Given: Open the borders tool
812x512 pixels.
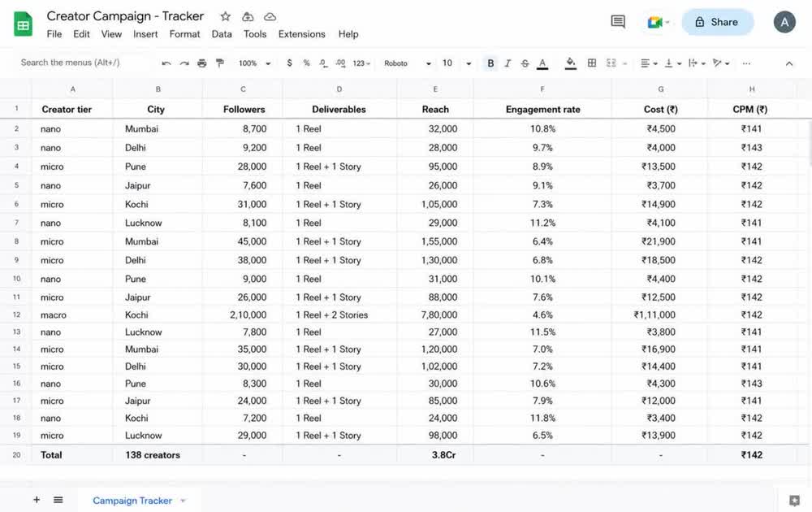Looking at the screenshot, I should [592, 63].
